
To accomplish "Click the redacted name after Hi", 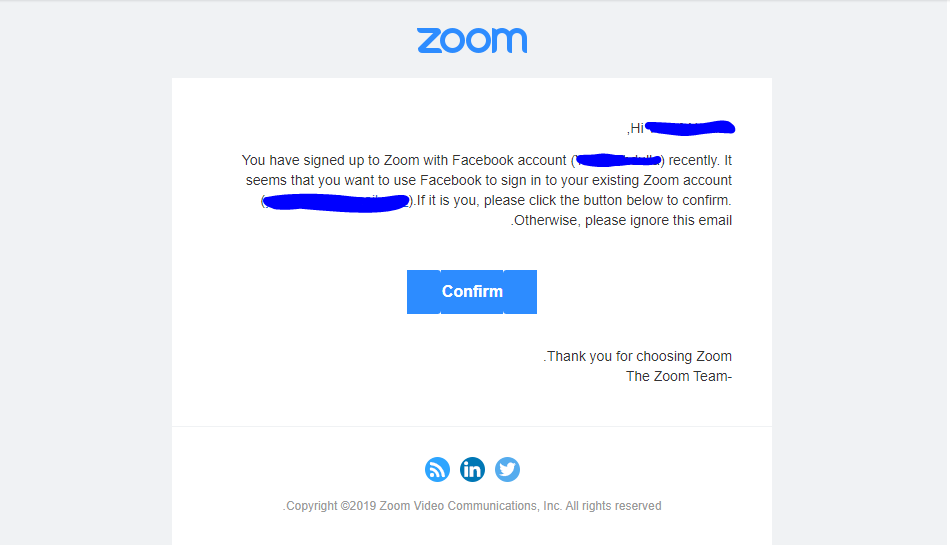I will click(690, 128).
